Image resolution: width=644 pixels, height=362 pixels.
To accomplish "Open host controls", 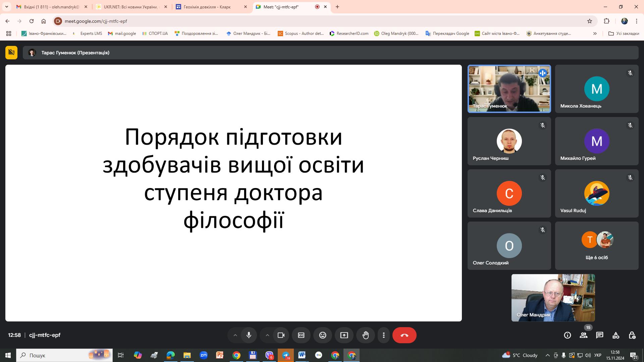I will pos(633,335).
